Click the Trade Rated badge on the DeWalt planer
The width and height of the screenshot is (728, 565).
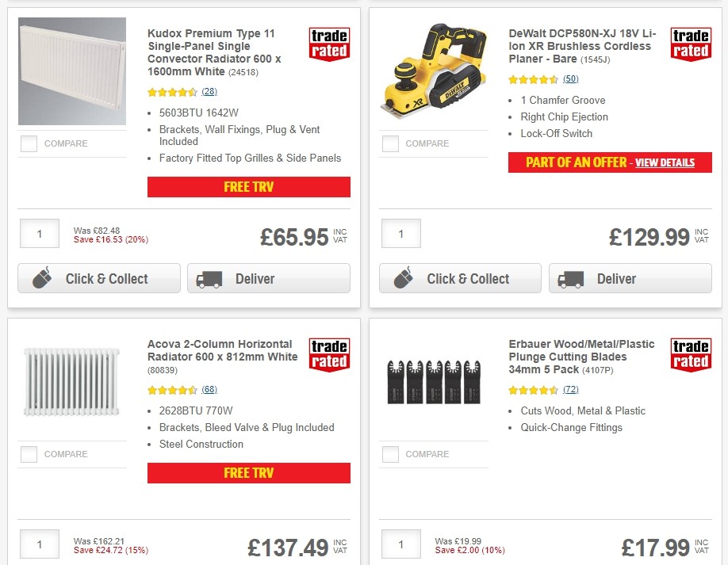(x=691, y=45)
